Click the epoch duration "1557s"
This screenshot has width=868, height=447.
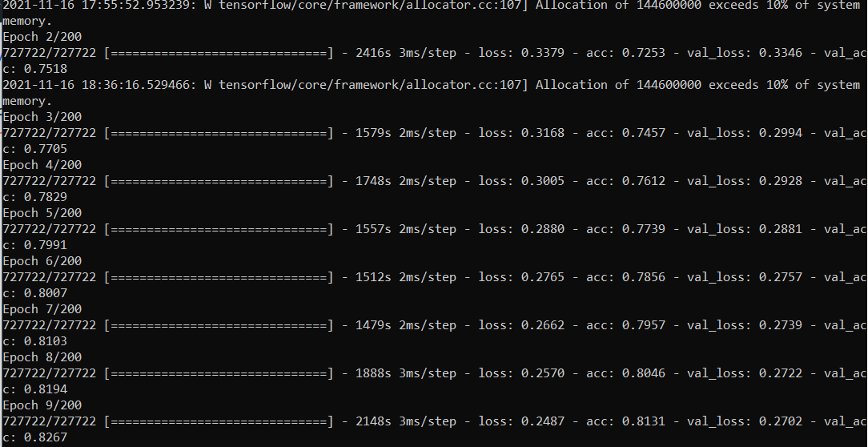373,230
